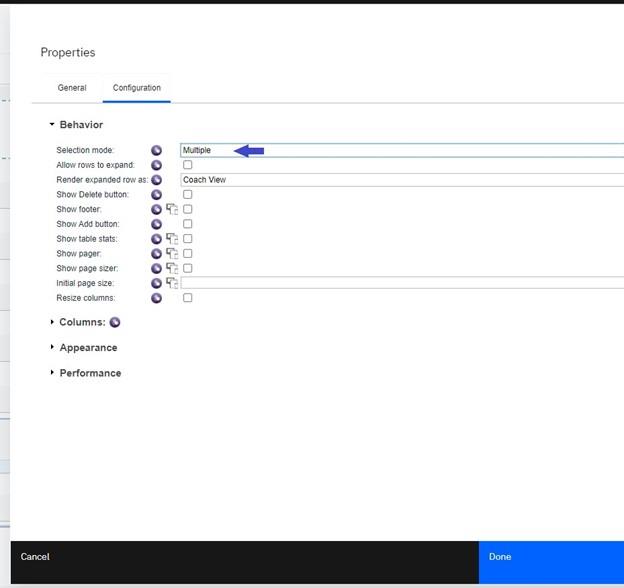Click the Initial page size label
This screenshot has height=588, width=624.
(x=85, y=283)
